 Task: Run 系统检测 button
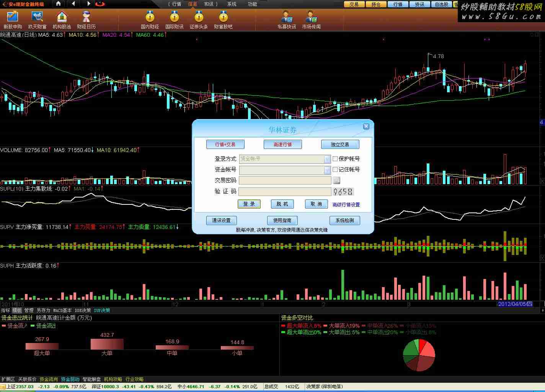pyautogui.click(x=345, y=220)
